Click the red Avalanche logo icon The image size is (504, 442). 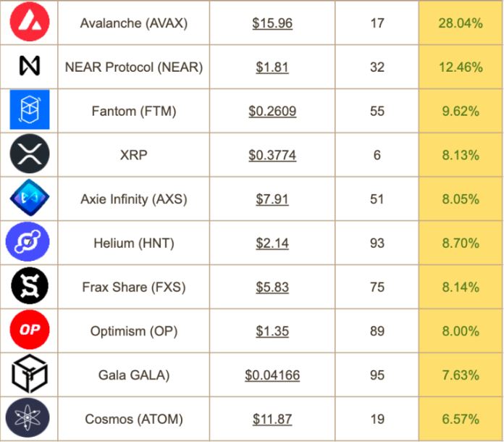30,22
